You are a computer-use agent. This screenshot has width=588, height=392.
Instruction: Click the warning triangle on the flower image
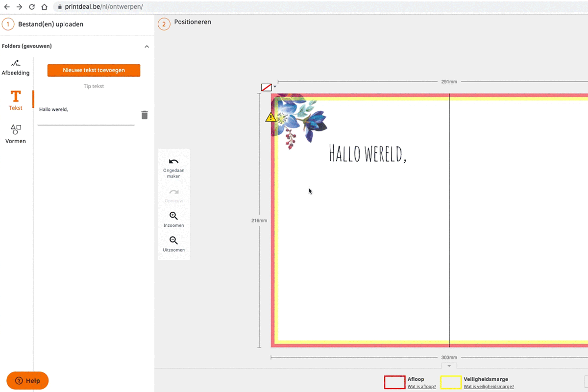coord(270,117)
